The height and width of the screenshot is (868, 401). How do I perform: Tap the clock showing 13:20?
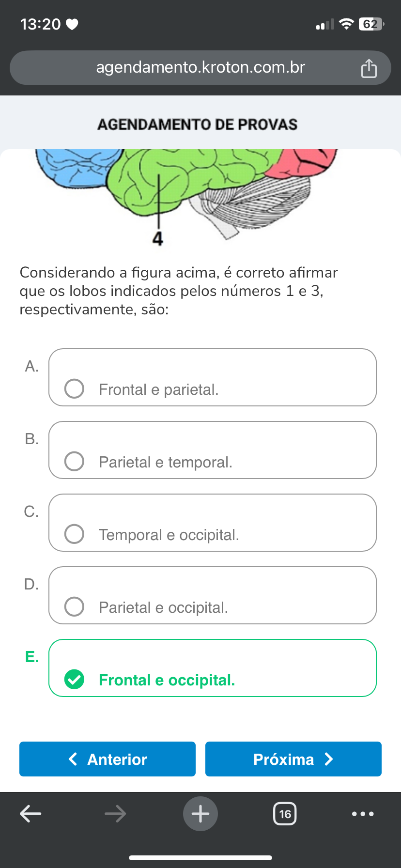point(41,24)
